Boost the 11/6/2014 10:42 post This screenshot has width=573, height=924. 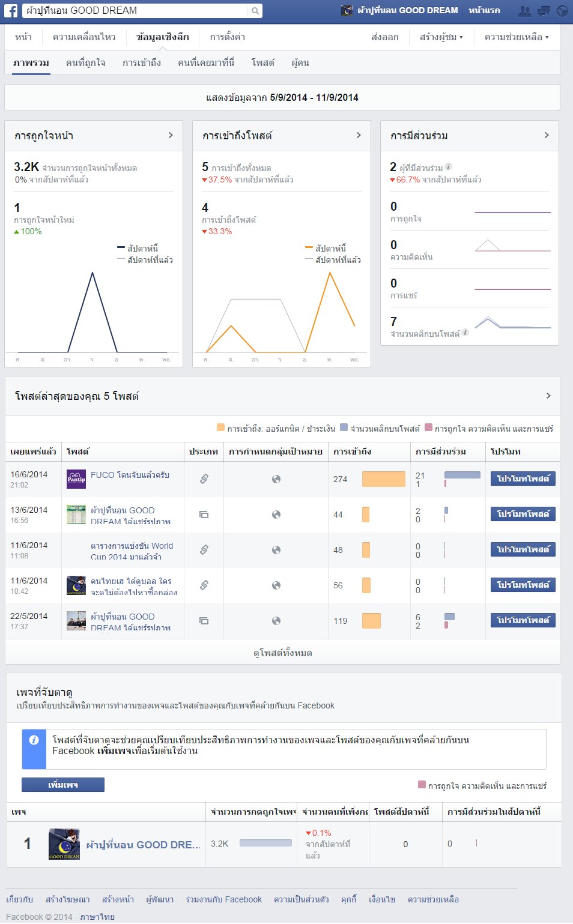point(523,585)
